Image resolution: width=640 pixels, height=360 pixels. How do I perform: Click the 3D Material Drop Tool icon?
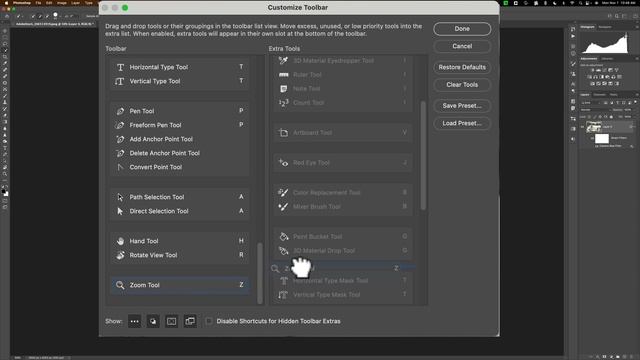[x=283, y=251]
